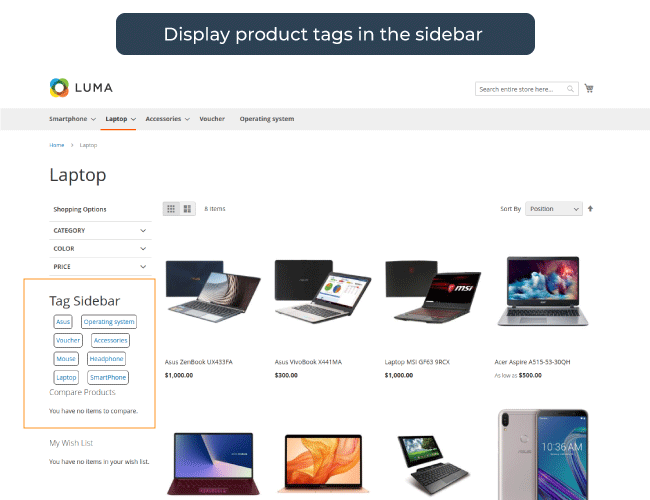Image resolution: width=650 pixels, height=500 pixels.
Task: Select the Headphone tag
Action: (x=107, y=359)
